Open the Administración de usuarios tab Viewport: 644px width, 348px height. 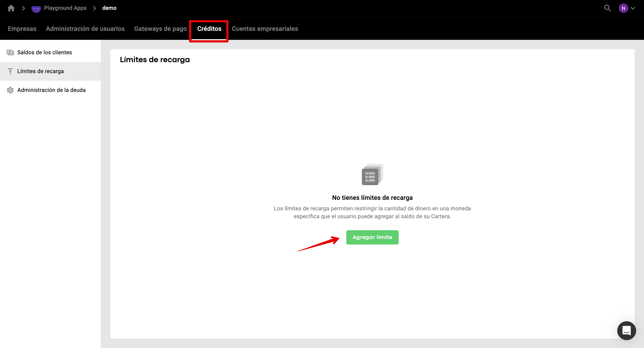click(85, 29)
